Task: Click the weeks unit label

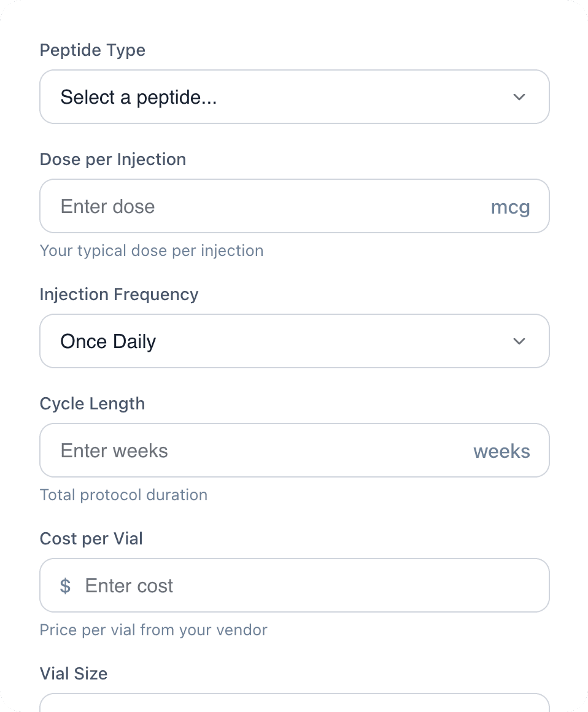Action: coord(501,451)
